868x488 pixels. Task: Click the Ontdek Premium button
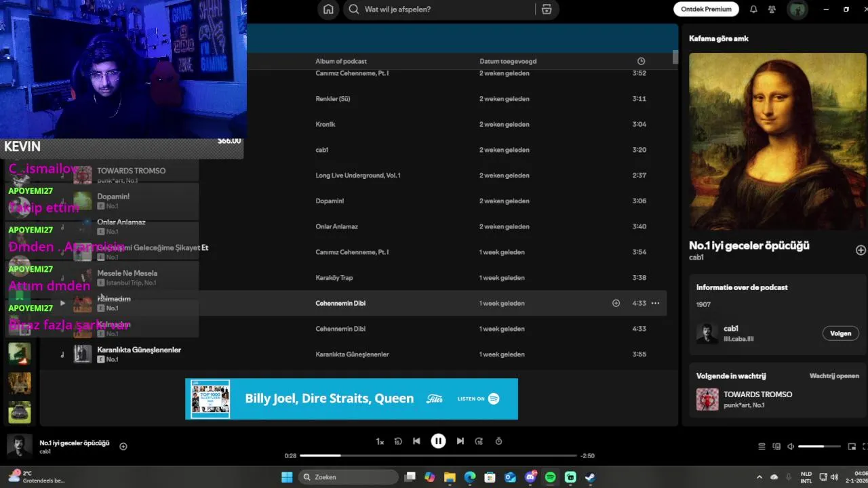tap(706, 9)
